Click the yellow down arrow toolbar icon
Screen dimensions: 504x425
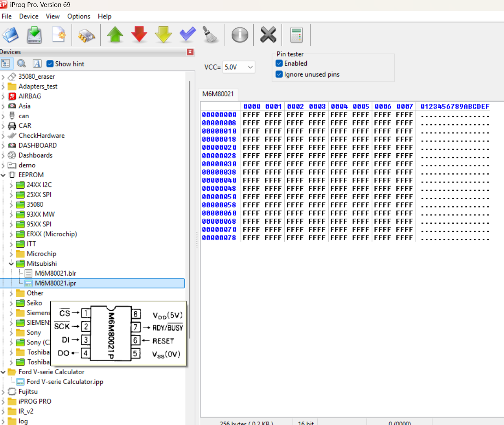[163, 35]
